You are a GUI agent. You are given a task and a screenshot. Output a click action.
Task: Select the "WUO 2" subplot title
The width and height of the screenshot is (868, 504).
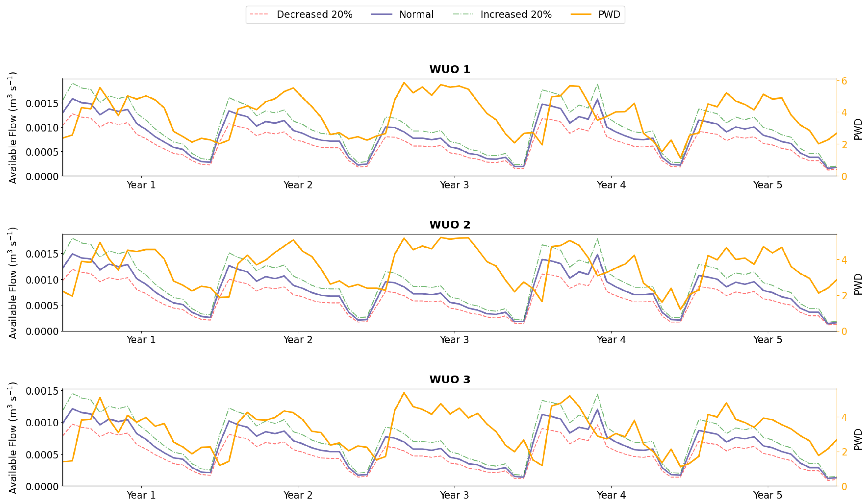click(x=450, y=225)
